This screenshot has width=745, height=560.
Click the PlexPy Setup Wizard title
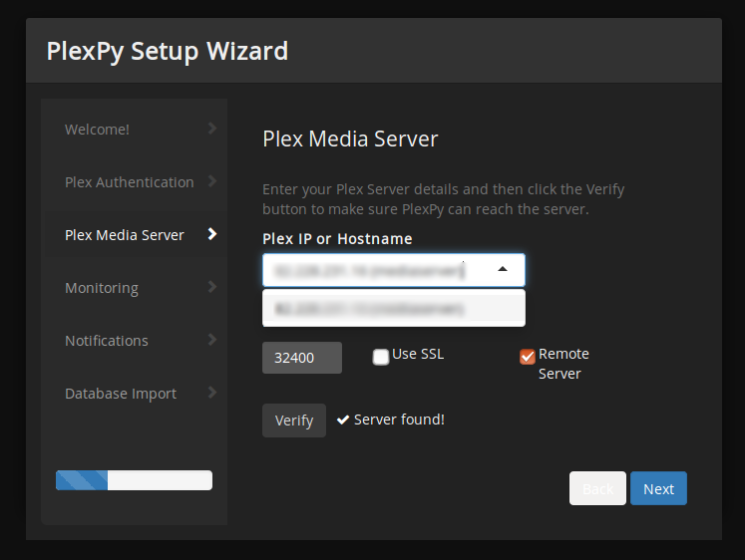(168, 51)
